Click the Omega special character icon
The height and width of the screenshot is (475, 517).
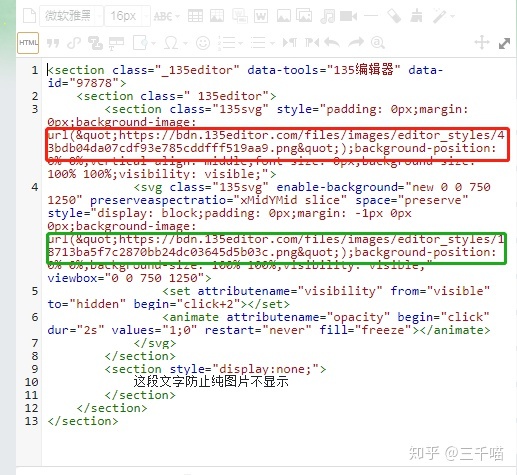(x=171, y=43)
